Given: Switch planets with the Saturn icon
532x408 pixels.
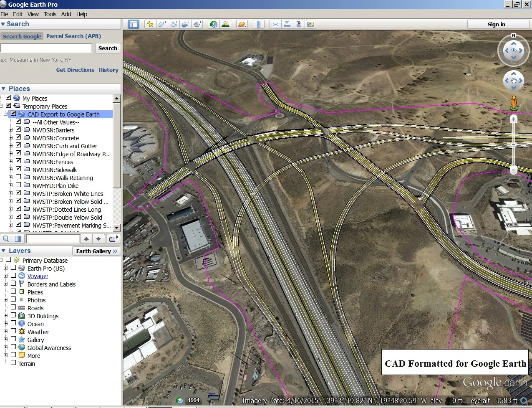Looking at the screenshot, I should coord(242,24).
